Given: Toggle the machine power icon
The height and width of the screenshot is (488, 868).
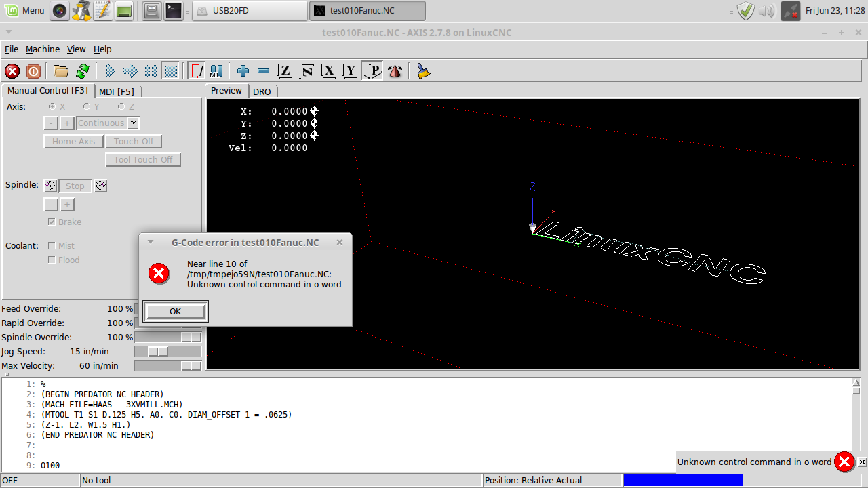Looking at the screenshot, I should pos(33,71).
